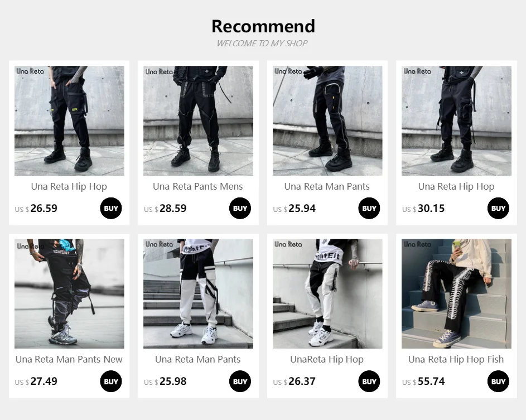
Task: Open 'Una Reta Man Pants New' title link
Action: [69, 359]
